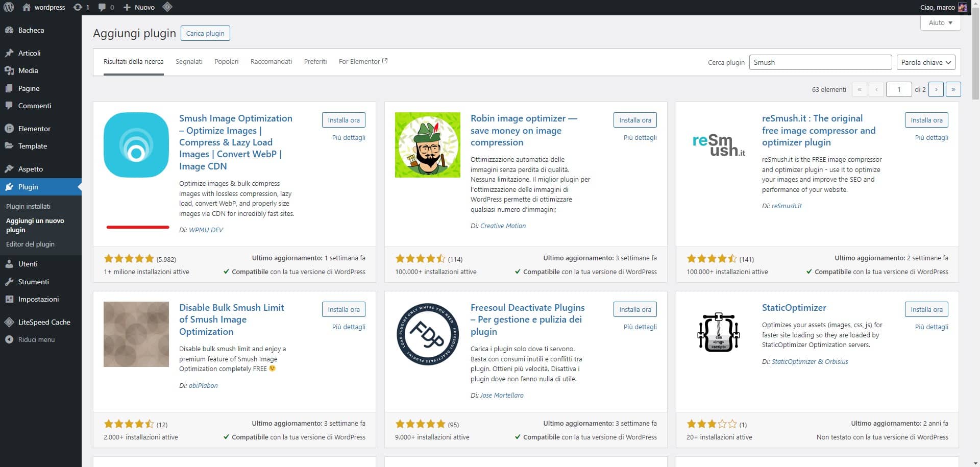Image resolution: width=980 pixels, height=467 pixels.
Task: Click the Cerca plugin search field
Action: (820, 62)
